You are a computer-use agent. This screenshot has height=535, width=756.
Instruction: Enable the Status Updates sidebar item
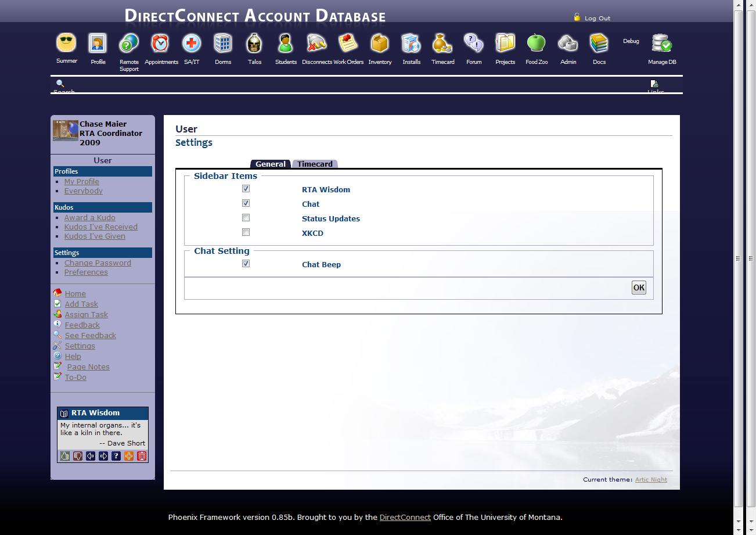(x=246, y=218)
